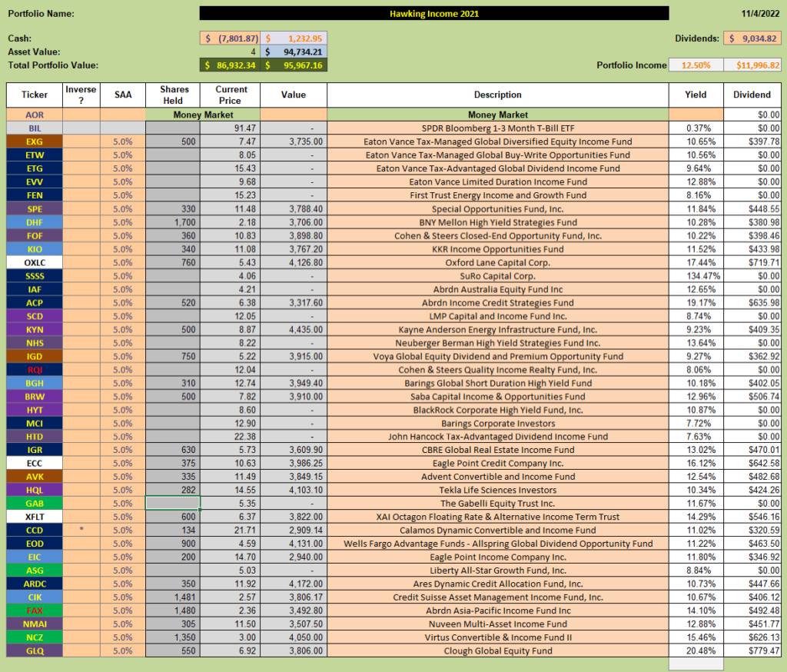Click Tekla Life Sciences Investors description
The height and width of the screenshot is (672, 787).
tap(498, 491)
